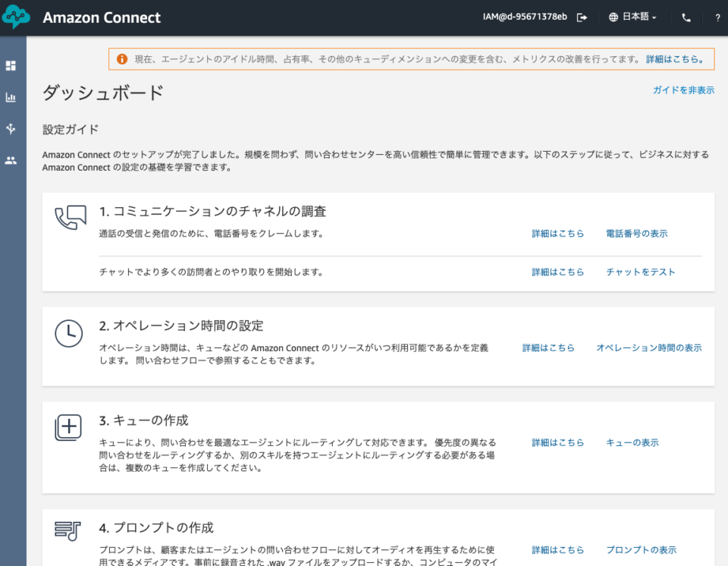
Task: Open 詳細はこちら for queue creation
Action: [x=557, y=443]
